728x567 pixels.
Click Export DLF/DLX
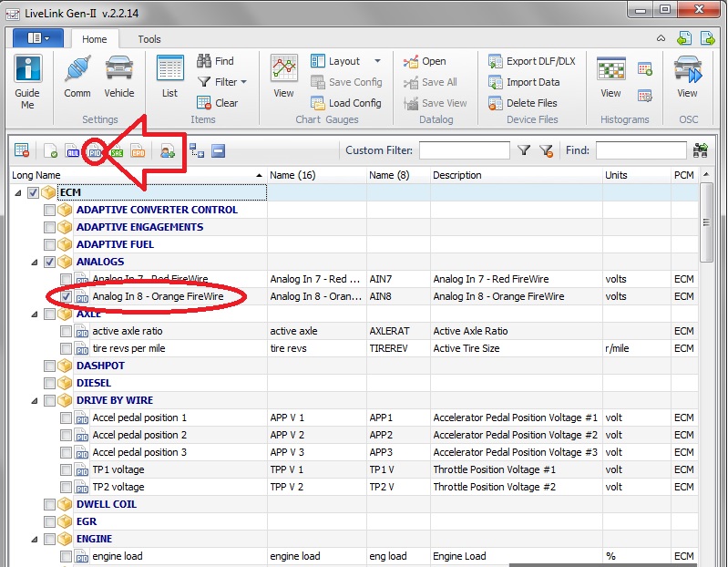click(x=532, y=61)
